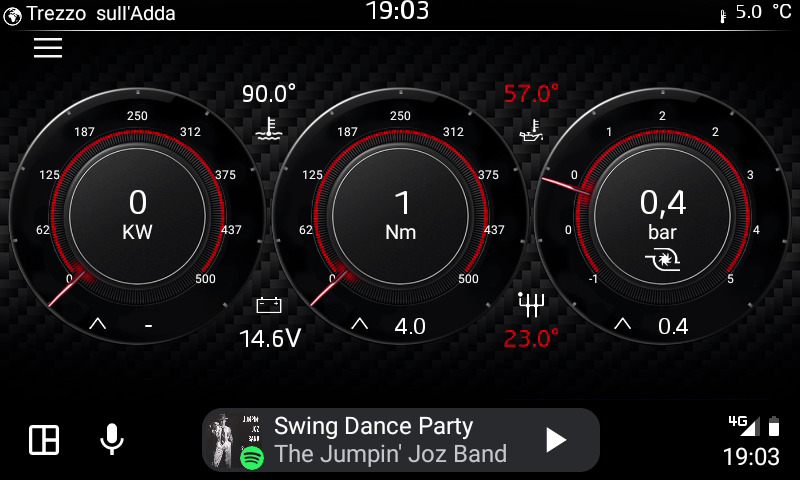This screenshot has width=800, height=480.
Task: Open the split-screen dashboard layout button
Action: (44, 440)
